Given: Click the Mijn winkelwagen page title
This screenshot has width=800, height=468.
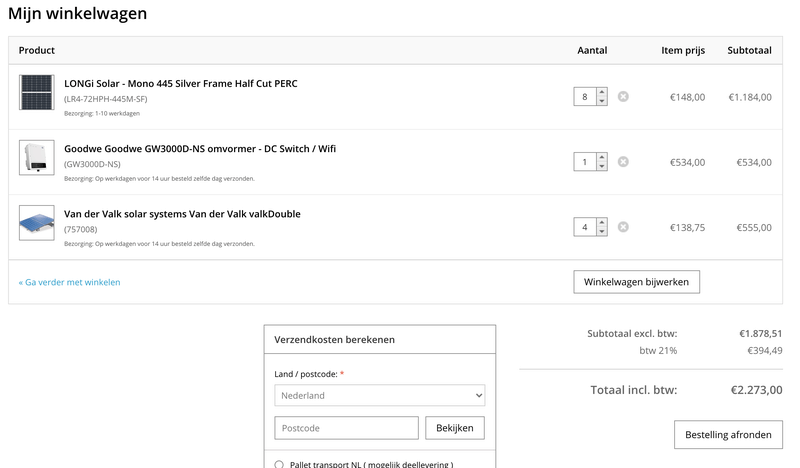Looking at the screenshot, I should tap(78, 13).
